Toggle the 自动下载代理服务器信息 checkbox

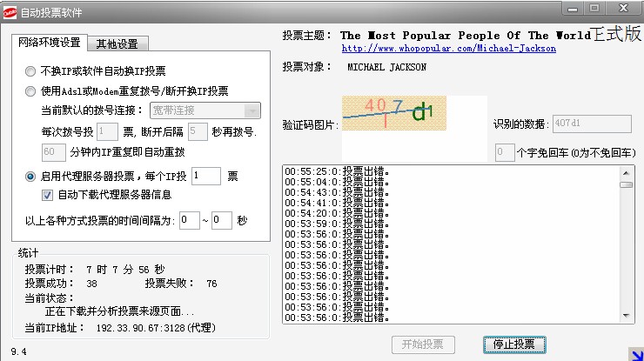point(48,194)
